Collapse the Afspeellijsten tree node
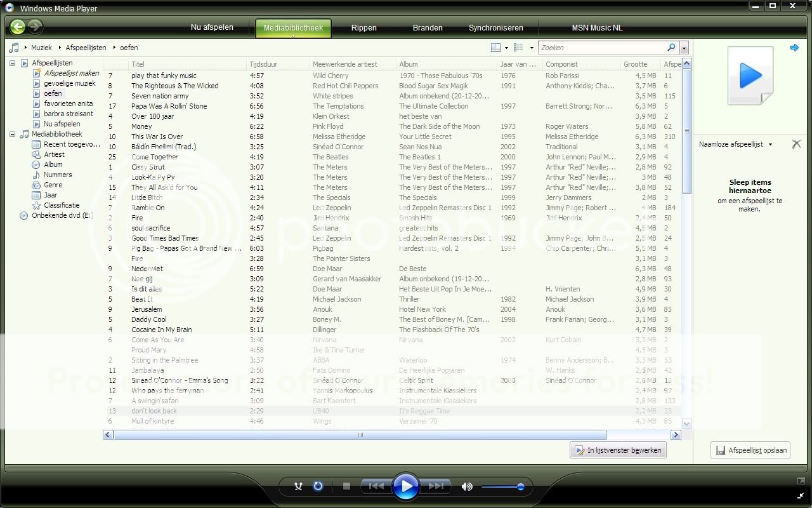Screen dimensions: 812x508 12,63
